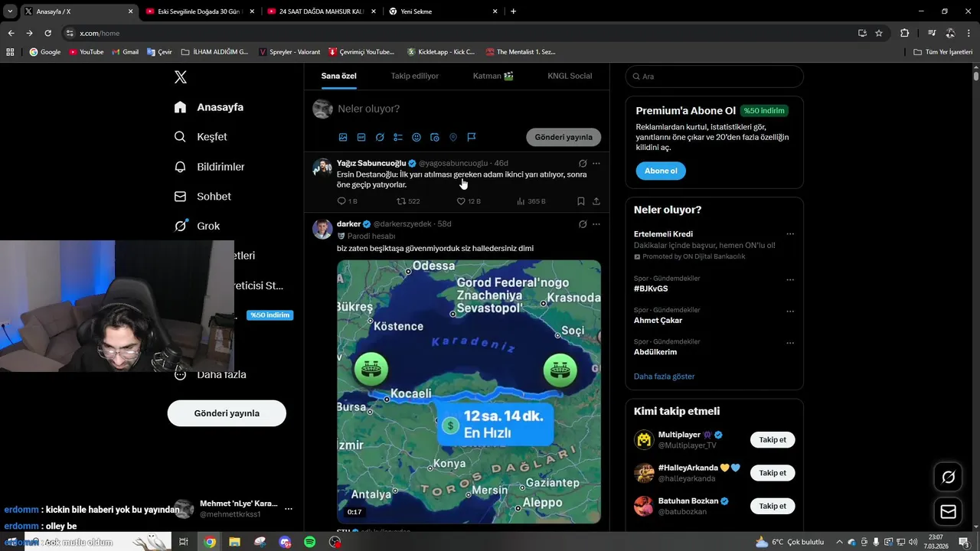Open more options on Yağız's post
The width and height of the screenshot is (980, 551).
[x=596, y=163]
